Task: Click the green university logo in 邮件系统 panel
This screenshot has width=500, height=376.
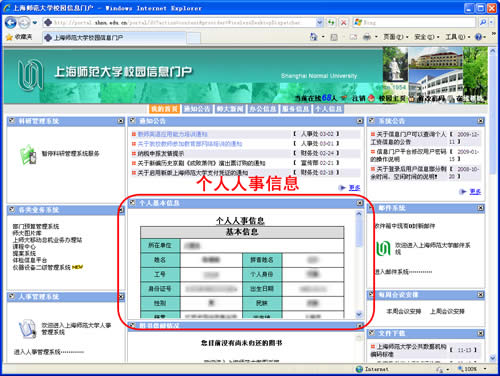Action: click(383, 248)
